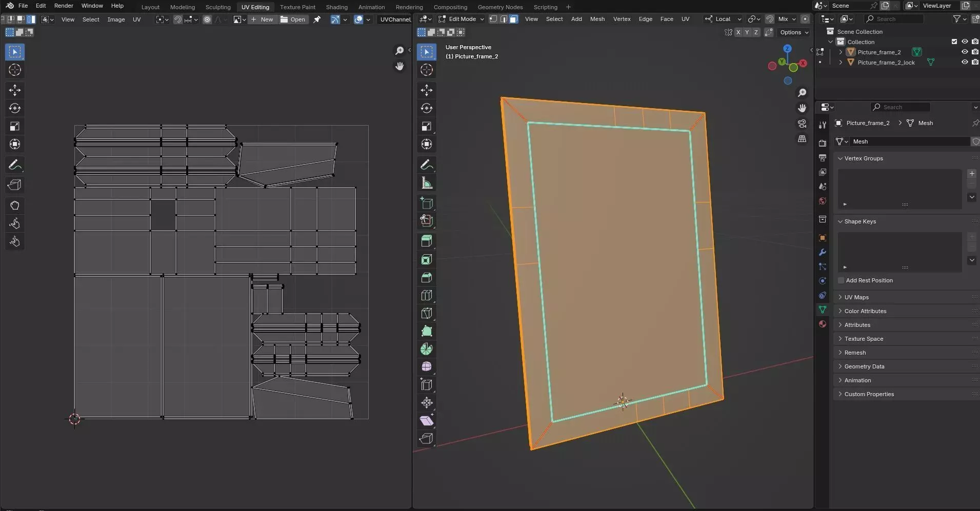Click the Open image button
Screen dimensions: 980x511
click(x=293, y=19)
